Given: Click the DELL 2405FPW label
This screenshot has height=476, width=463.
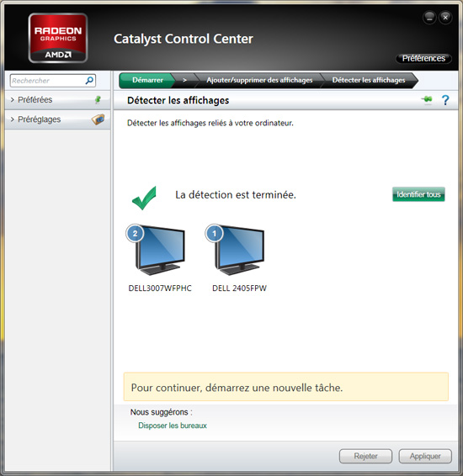Looking at the screenshot, I should point(239,288).
